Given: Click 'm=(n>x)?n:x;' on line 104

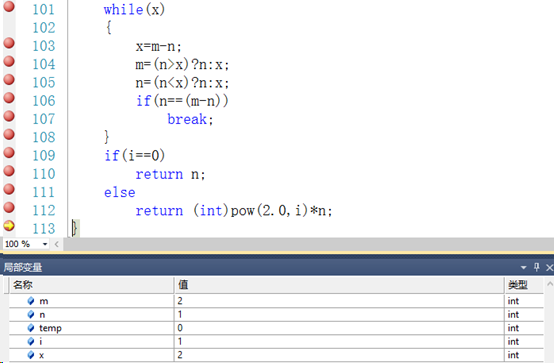Looking at the screenshot, I should tap(182, 65).
